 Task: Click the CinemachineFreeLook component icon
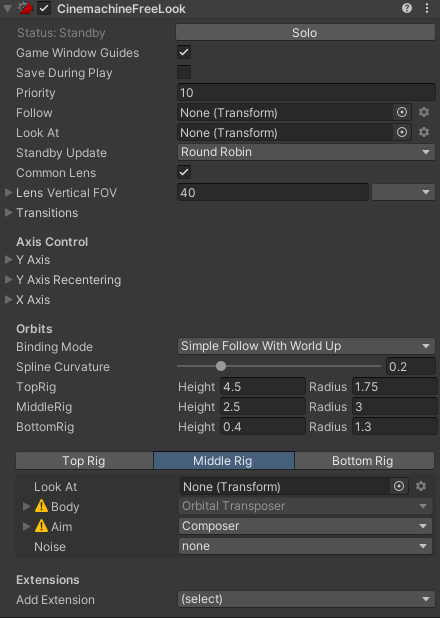tap(25, 8)
